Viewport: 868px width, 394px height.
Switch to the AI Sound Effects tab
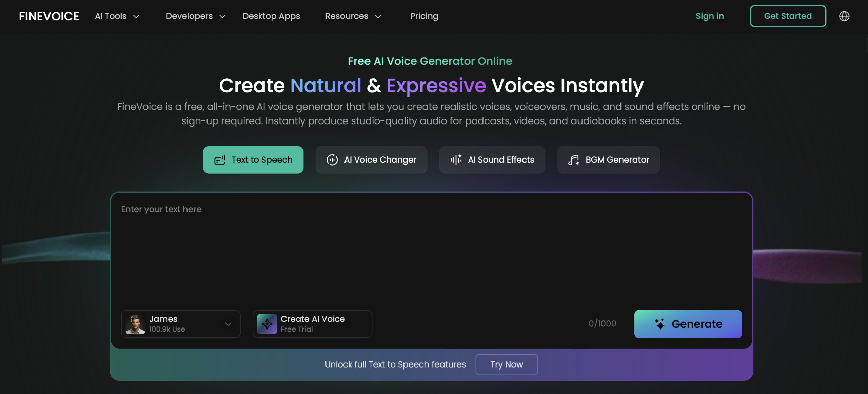[x=492, y=160]
